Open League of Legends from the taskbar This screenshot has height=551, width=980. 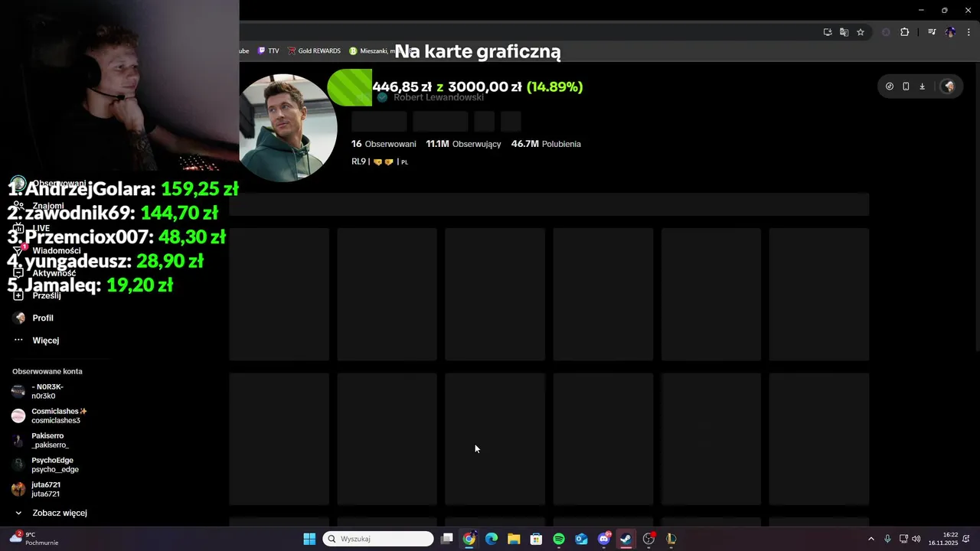click(x=671, y=539)
